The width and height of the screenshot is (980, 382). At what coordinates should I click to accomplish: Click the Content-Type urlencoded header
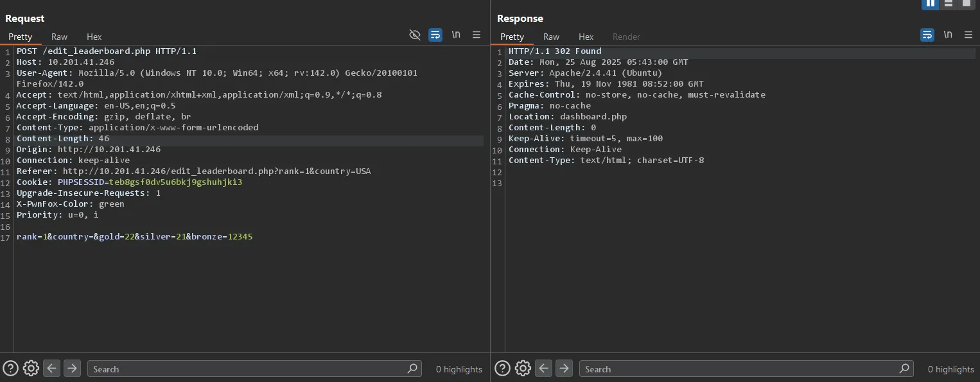point(137,128)
